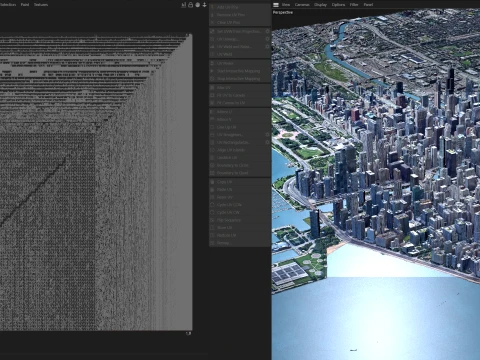Click the Remove UV Pins icon
The width and height of the screenshot is (480, 360).
212,15
